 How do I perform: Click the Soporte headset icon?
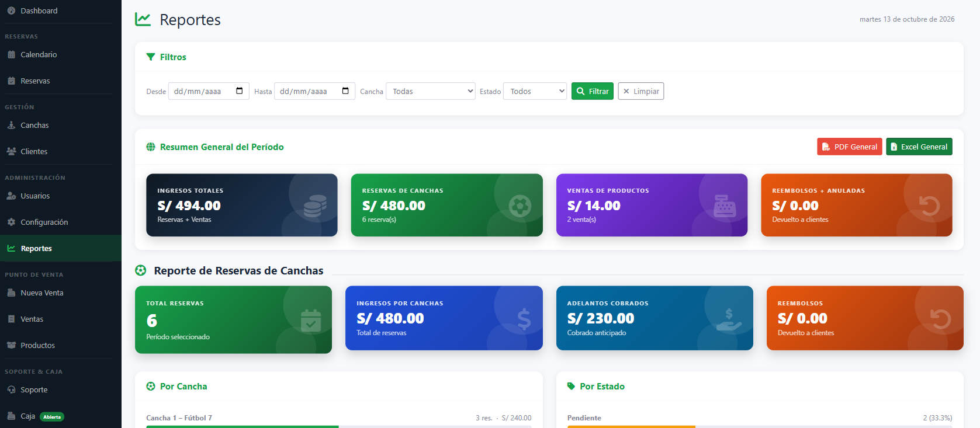coord(11,389)
